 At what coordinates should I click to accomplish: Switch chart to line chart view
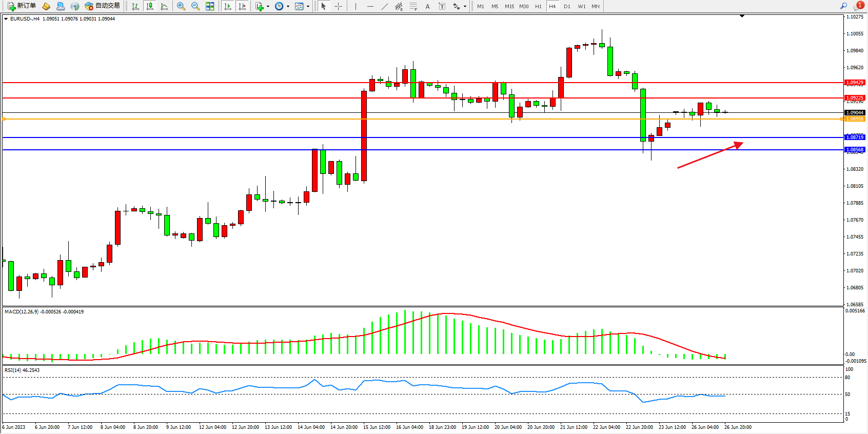(164, 6)
